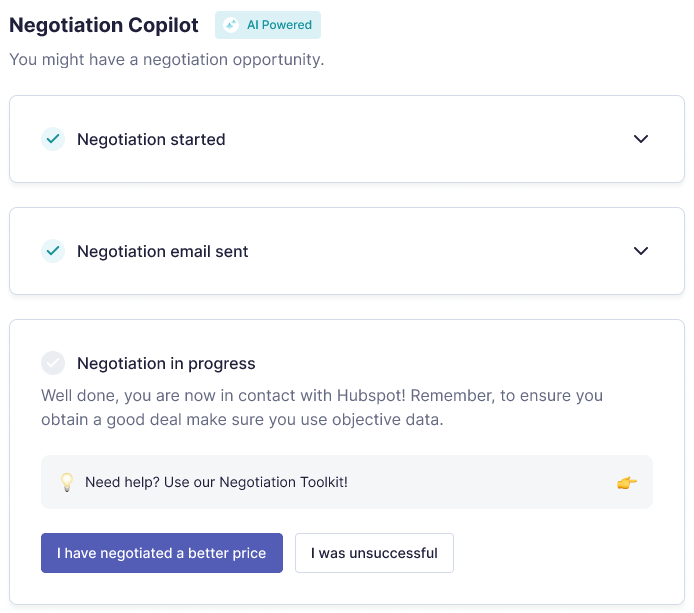Click the "I was unsuccessful" button
Viewport: 694px width, 613px height.
[374, 553]
